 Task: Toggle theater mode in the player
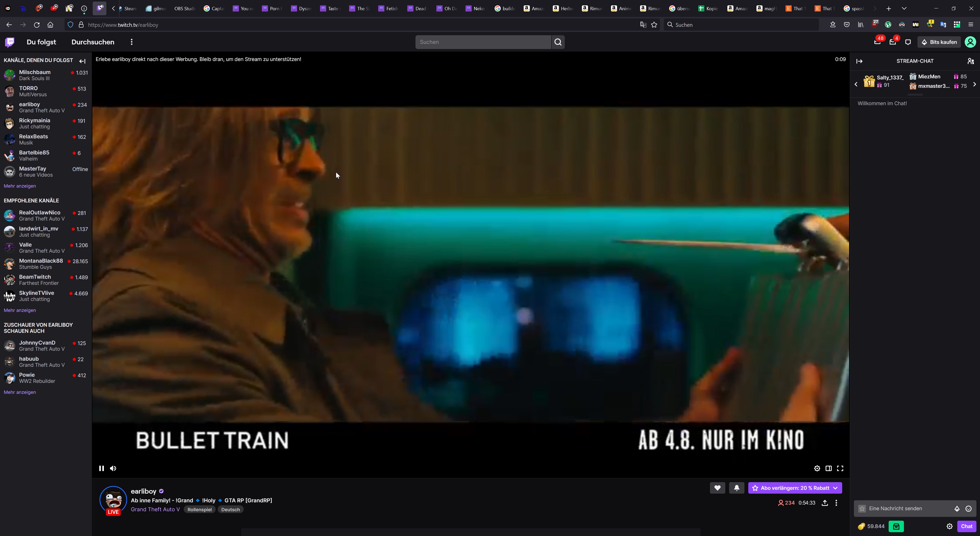coord(829,468)
